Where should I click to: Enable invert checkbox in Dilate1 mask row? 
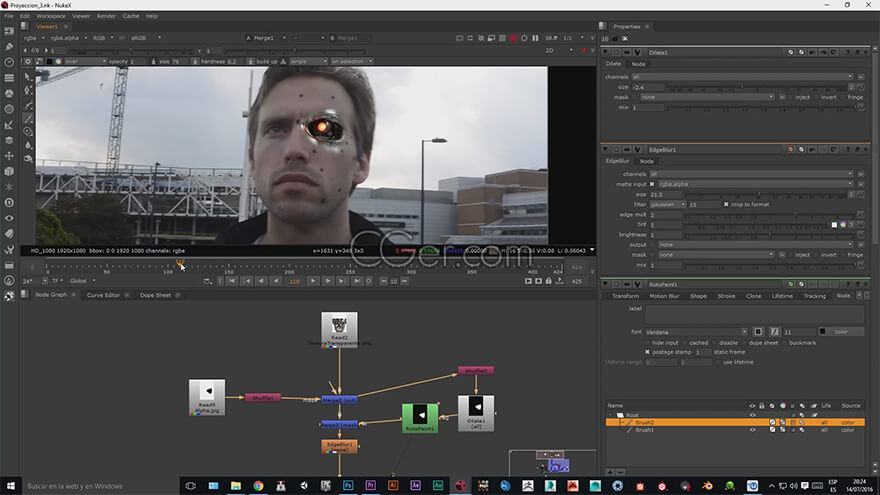coord(816,97)
